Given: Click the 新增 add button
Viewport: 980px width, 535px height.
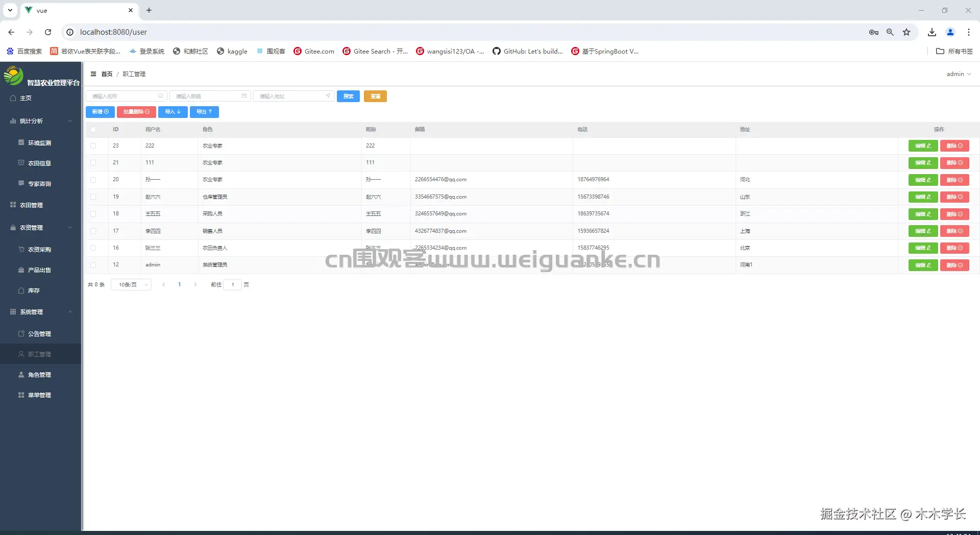Looking at the screenshot, I should [100, 112].
